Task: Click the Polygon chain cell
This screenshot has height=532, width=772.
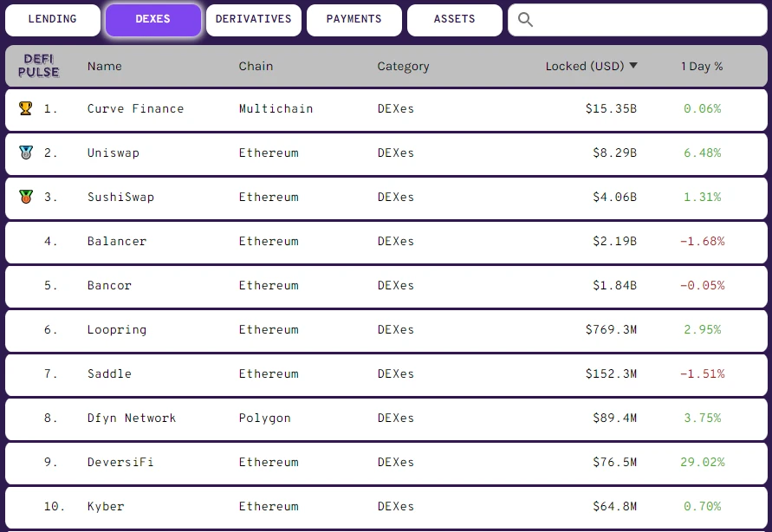Action: click(x=265, y=418)
